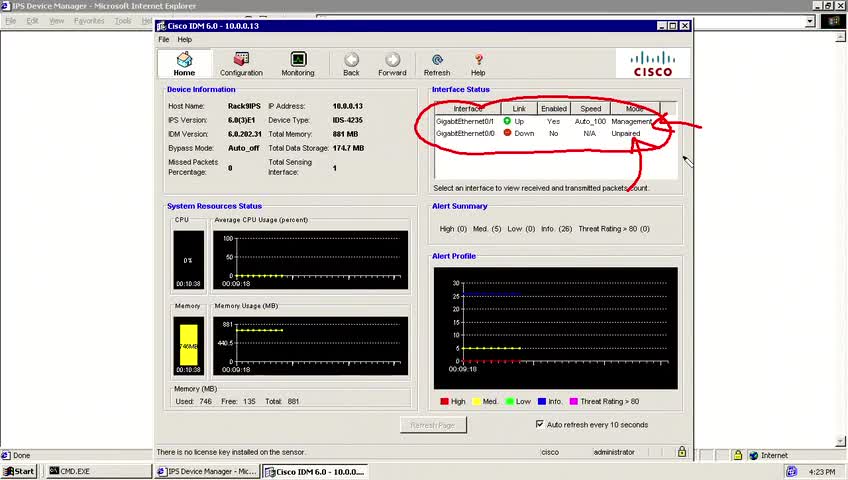Click Threat Rating > 80 magenta swatch
This screenshot has width=848, height=480.
pos(574,402)
